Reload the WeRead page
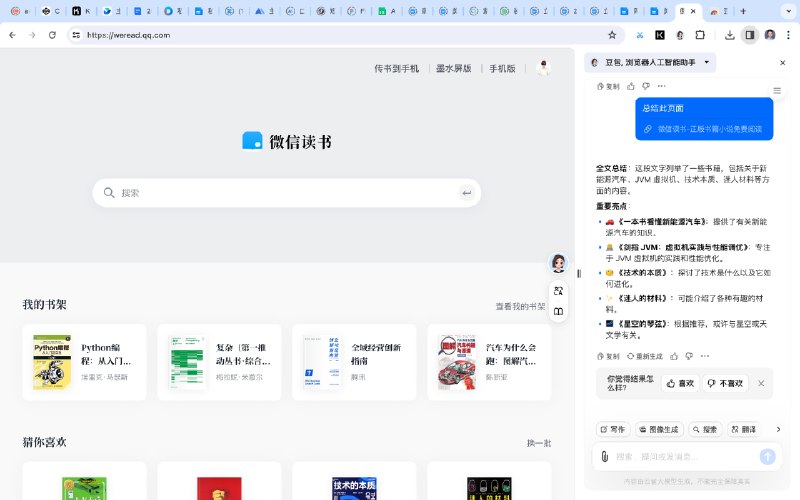The height and width of the screenshot is (500, 800). 52,35
